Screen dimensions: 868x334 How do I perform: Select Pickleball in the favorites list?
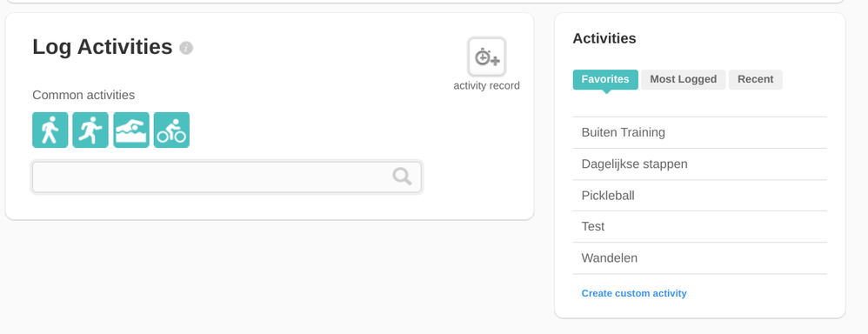700,196
